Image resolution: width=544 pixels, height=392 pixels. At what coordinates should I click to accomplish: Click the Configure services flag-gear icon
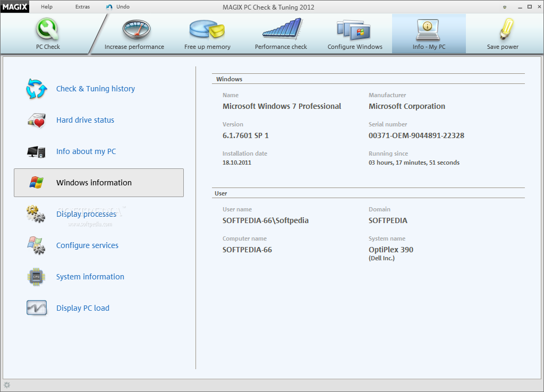tap(37, 245)
